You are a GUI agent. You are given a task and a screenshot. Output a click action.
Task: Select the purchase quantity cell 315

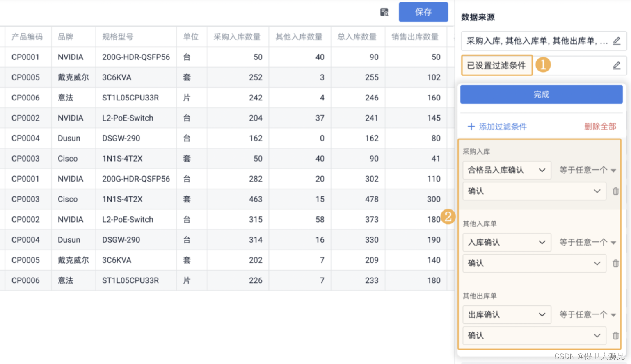[238, 219]
